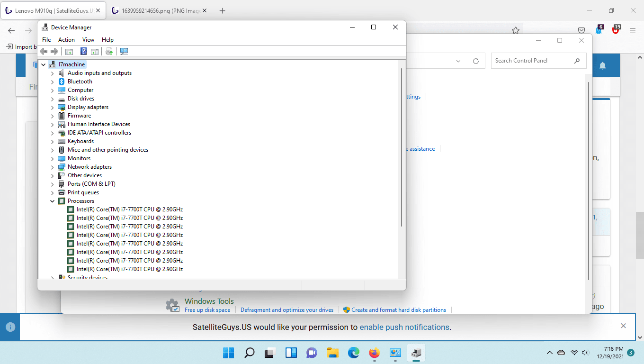
Task: Open the Action menu in Device Manager
Action: (66, 40)
